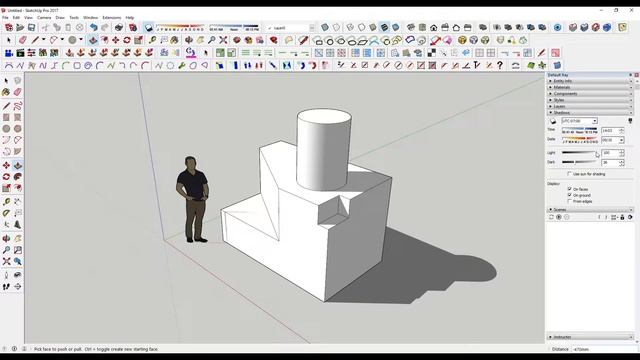Image resolution: width=640 pixels, height=360 pixels.
Task: Expand the Styles panel
Action: [590, 100]
